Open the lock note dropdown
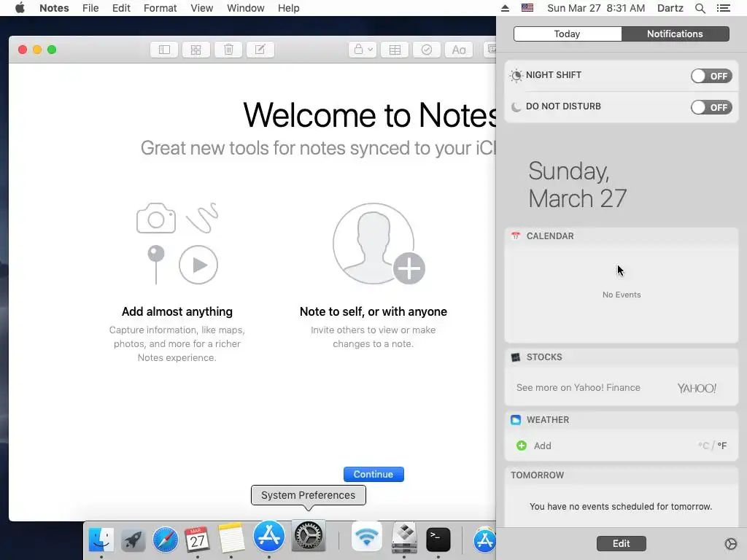The image size is (747, 560). click(363, 50)
